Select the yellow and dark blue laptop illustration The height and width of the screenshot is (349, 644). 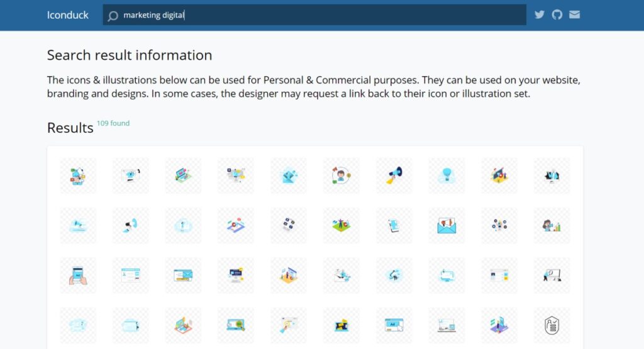click(341, 325)
